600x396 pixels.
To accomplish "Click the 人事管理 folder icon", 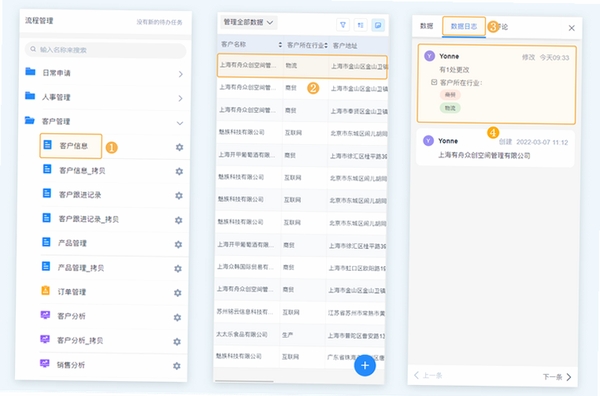I will (30, 96).
